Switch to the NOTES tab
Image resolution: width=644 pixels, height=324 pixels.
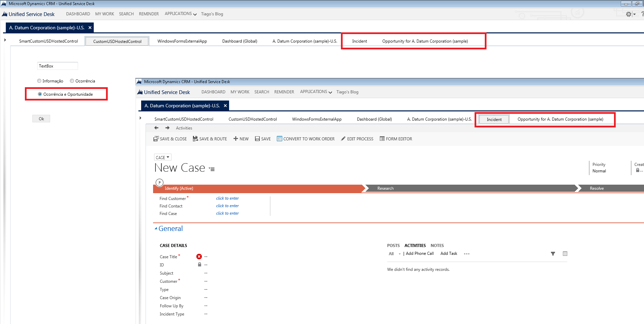[x=437, y=245]
